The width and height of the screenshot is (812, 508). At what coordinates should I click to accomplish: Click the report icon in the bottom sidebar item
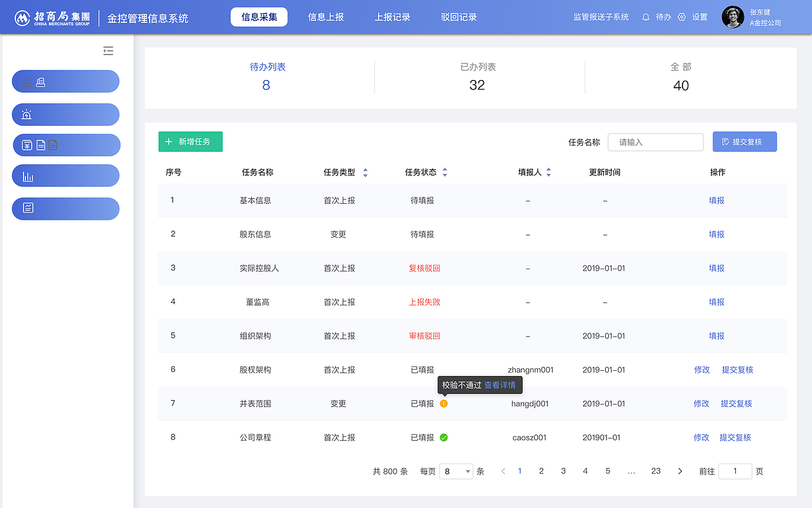tap(27, 208)
